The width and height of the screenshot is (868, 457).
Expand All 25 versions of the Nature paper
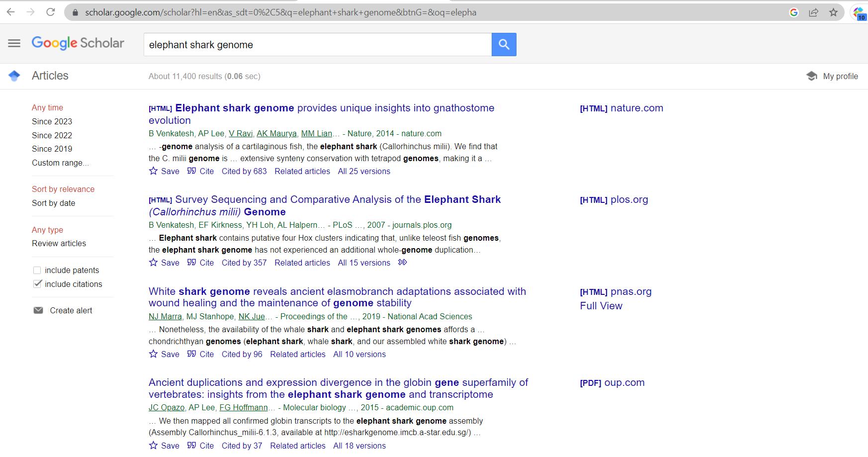tap(363, 171)
